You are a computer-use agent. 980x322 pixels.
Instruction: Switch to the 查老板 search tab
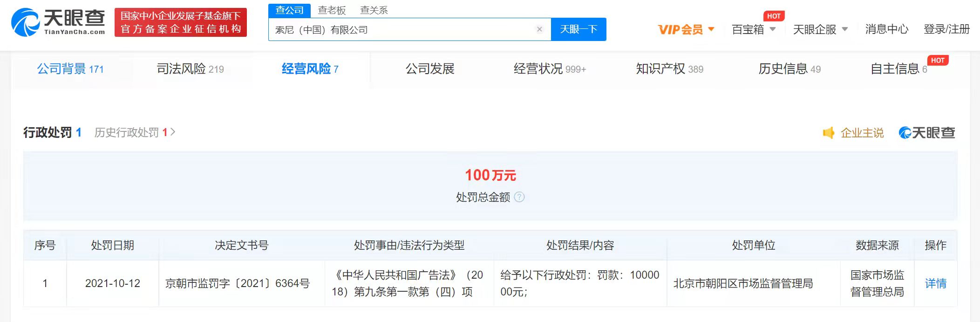pos(332,10)
